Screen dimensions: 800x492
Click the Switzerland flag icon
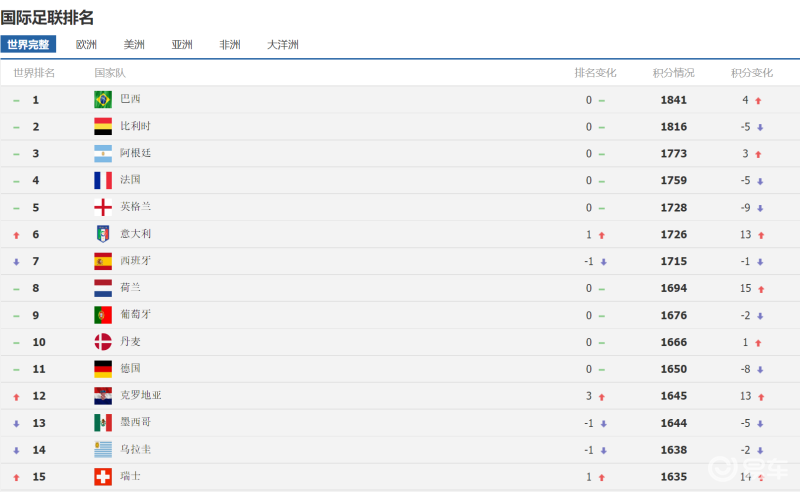coord(103,477)
